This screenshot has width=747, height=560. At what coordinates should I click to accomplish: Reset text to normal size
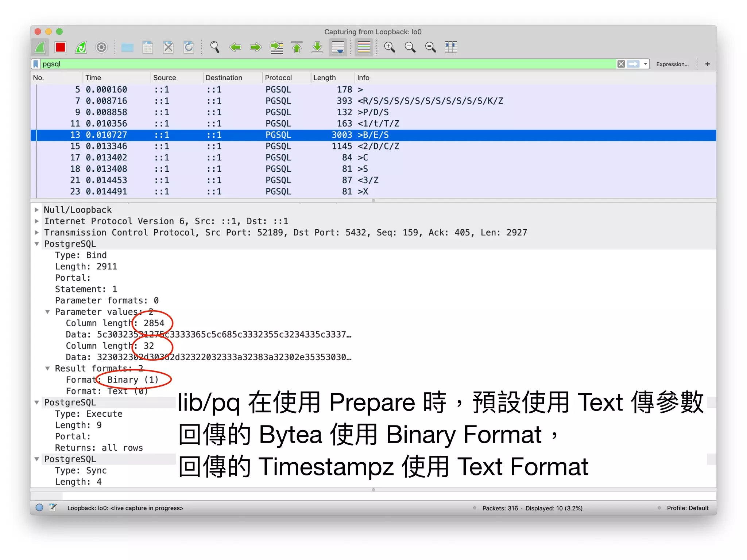tap(430, 47)
